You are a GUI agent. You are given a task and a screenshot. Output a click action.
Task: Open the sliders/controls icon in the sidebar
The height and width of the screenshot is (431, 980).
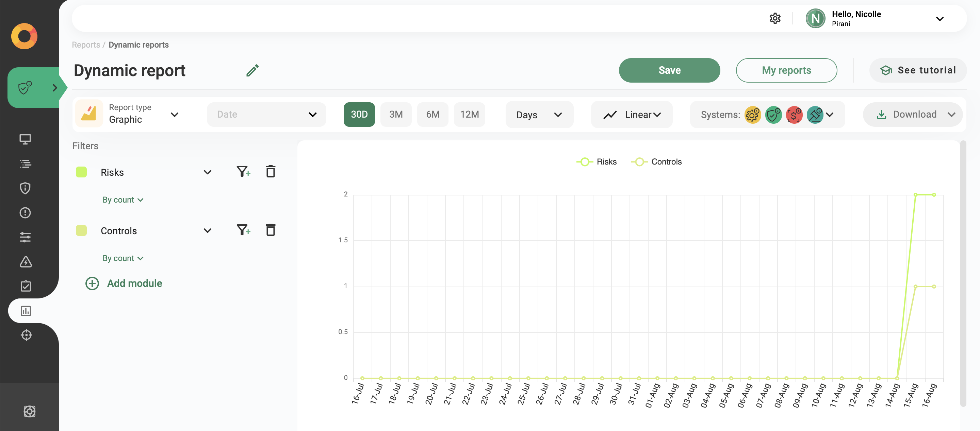point(25,237)
